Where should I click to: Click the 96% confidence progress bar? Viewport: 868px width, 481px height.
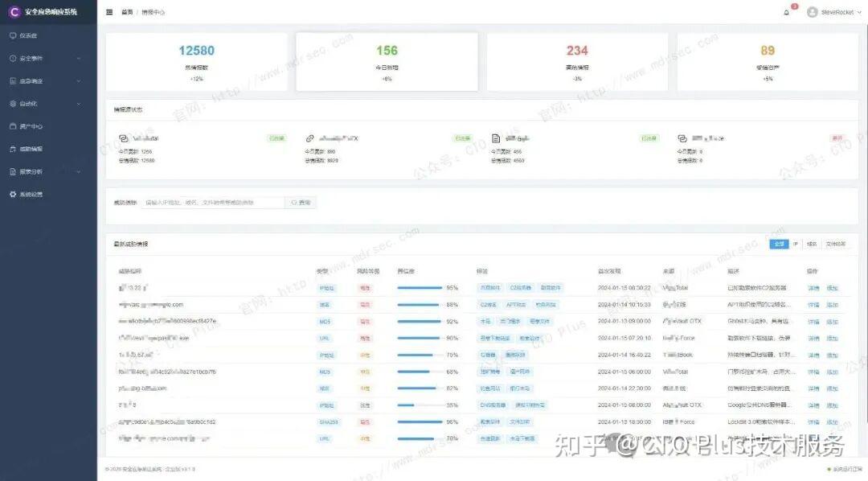pyautogui.click(x=420, y=422)
